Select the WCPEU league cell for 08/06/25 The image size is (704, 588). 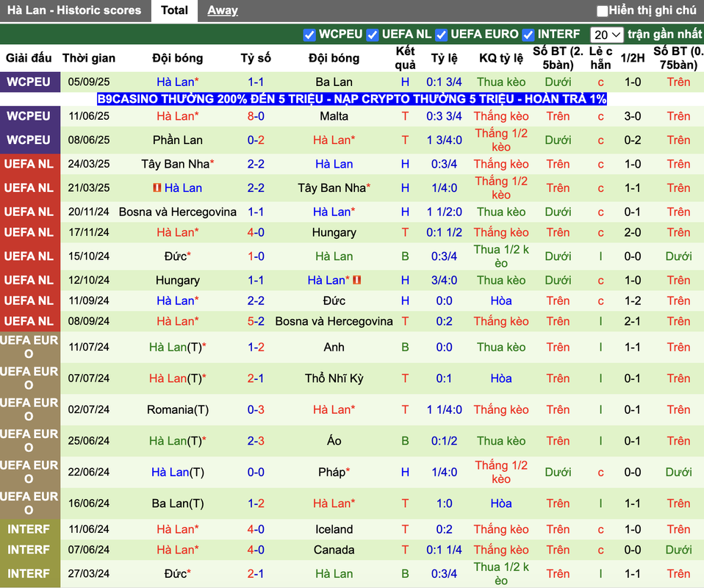pyautogui.click(x=29, y=140)
